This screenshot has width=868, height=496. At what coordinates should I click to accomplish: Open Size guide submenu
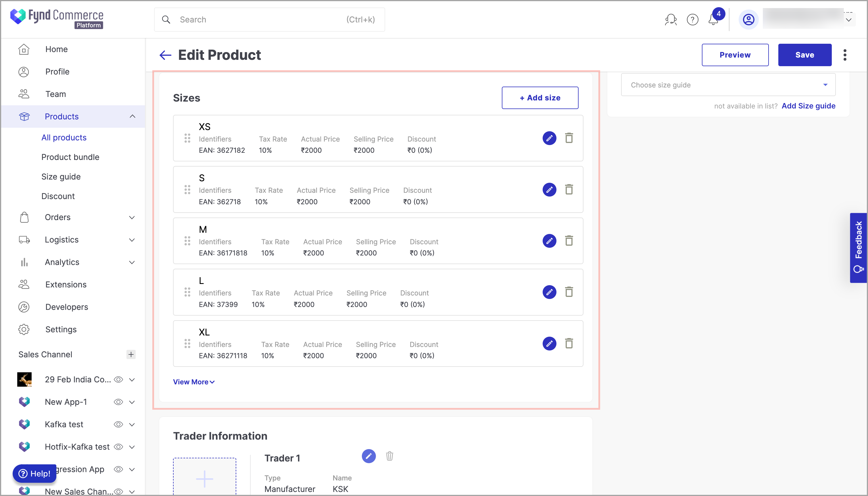(61, 176)
